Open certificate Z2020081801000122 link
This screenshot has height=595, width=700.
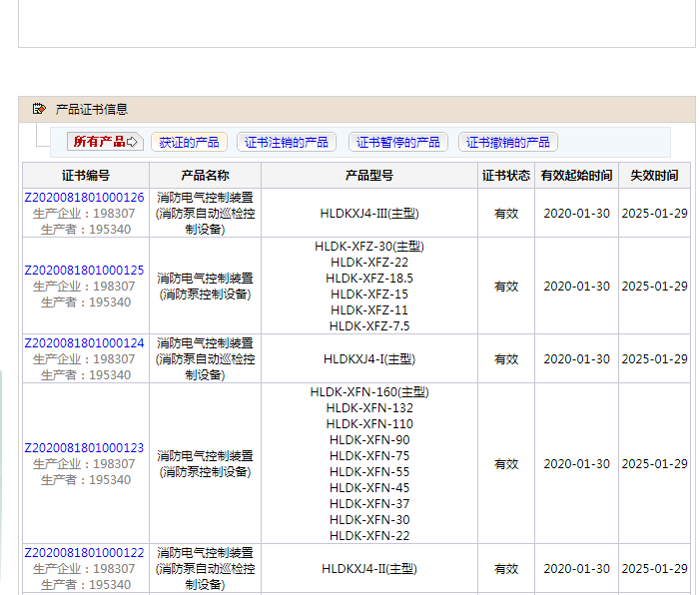tap(84, 553)
